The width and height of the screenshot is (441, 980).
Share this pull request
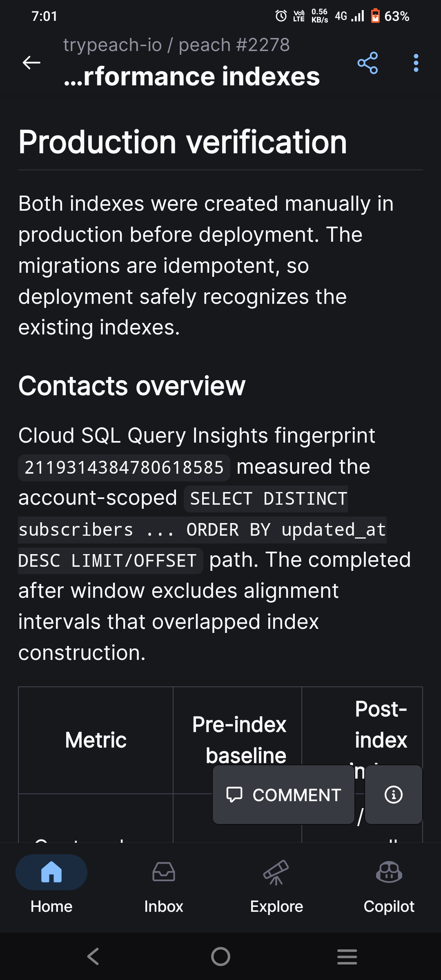pos(367,63)
